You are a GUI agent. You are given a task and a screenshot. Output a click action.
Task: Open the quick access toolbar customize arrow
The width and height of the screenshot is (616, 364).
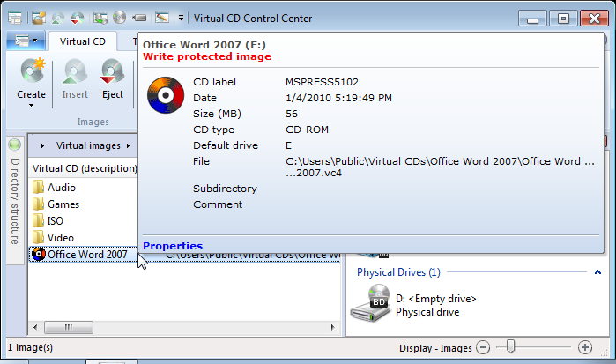point(181,17)
